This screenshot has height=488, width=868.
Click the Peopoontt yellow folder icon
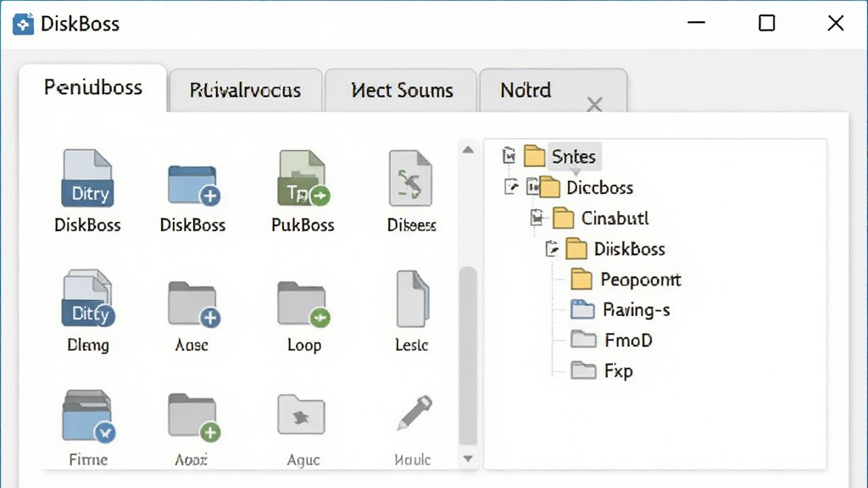581,279
